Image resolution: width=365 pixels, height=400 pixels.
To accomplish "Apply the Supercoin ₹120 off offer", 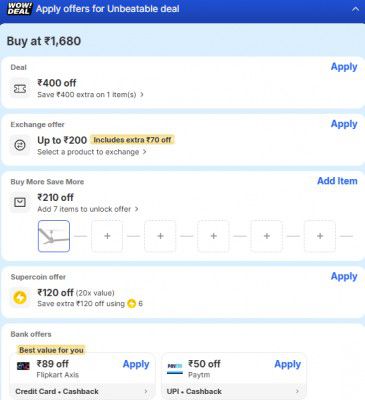I will tap(344, 276).
